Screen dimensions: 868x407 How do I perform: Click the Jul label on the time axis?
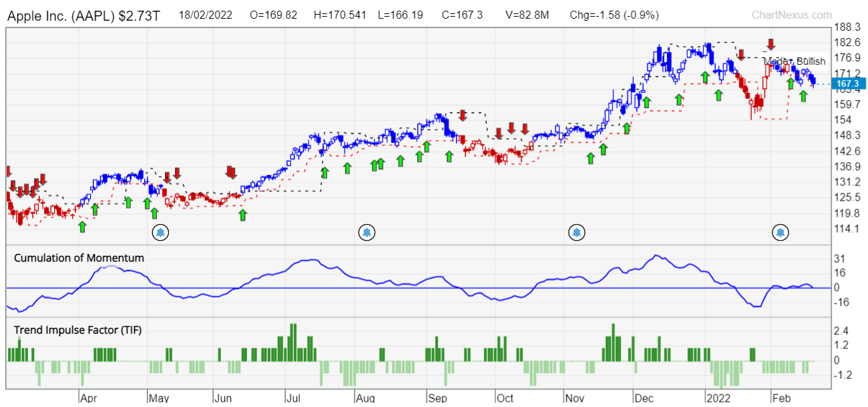[x=293, y=398]
